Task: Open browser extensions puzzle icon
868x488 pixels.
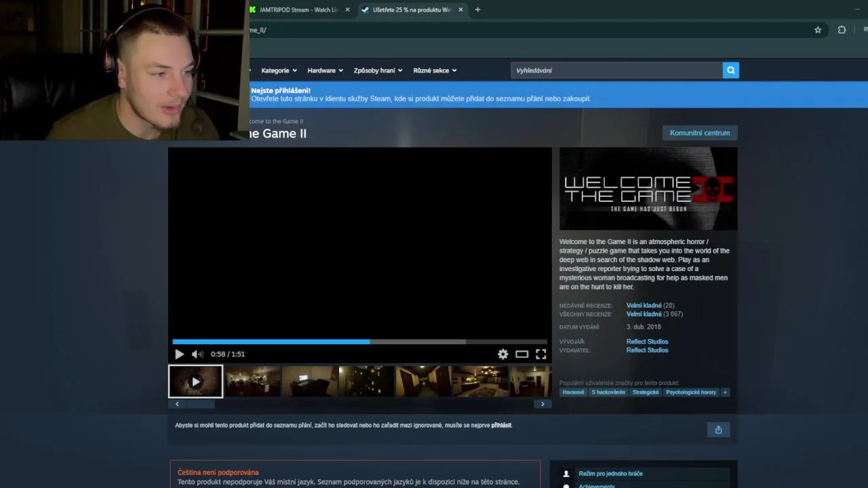Action: (842, 30)
